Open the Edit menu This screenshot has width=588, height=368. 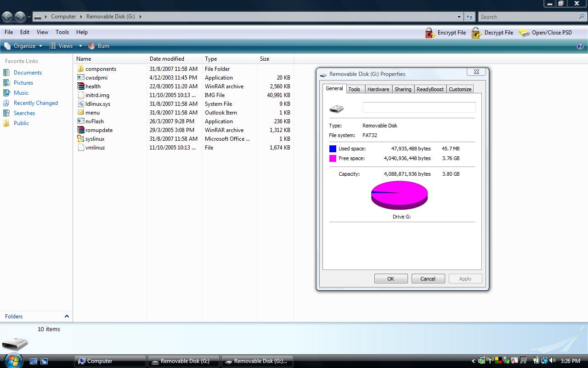coord(25,32)
